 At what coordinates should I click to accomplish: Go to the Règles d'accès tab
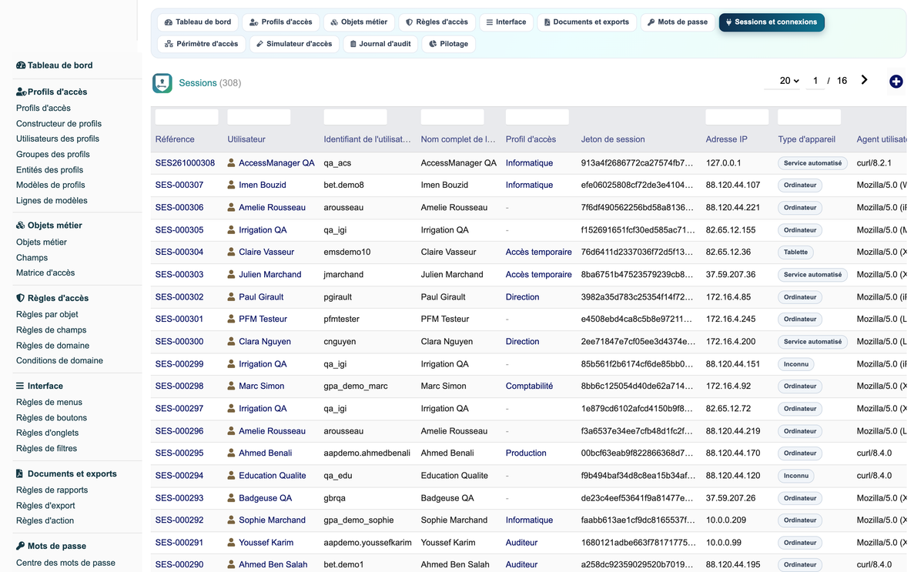point(437,22)
